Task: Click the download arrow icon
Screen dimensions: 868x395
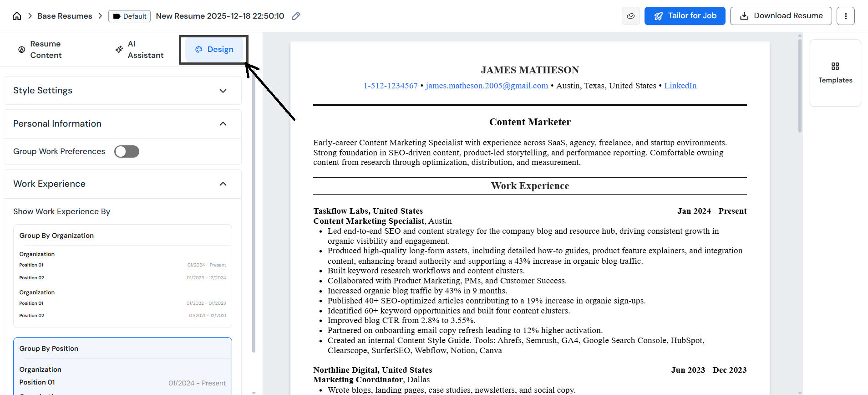Action: coord(744,16)
